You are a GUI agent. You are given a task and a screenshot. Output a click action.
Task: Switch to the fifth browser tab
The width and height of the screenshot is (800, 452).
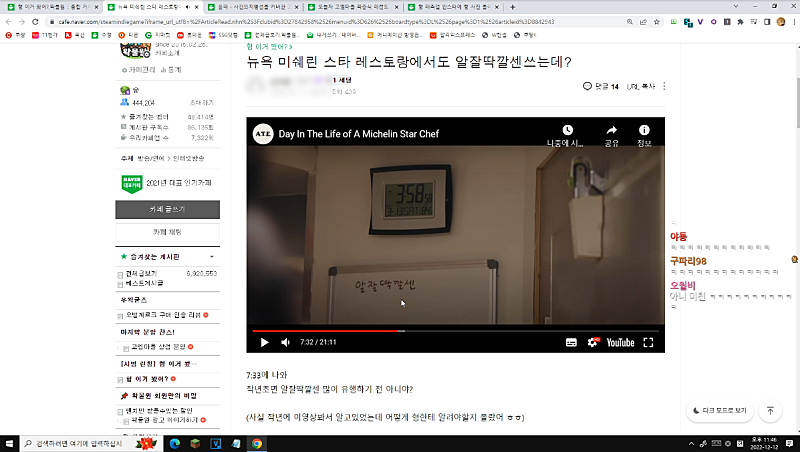click(454, 7)
